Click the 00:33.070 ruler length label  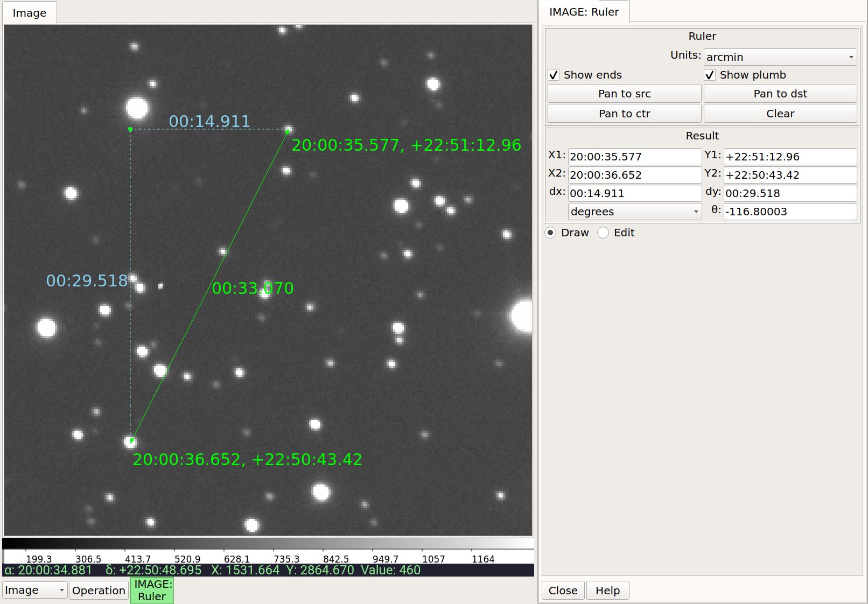click(253, 288)
